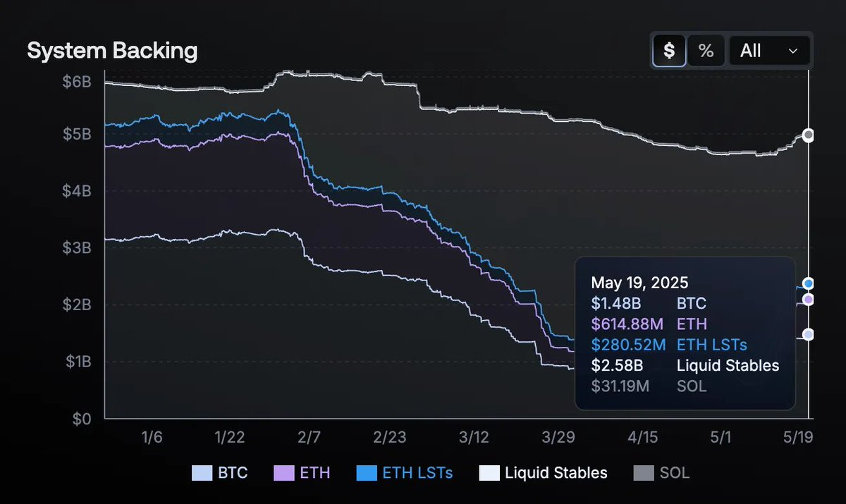Viewport: 846px width, 504px height.
Task: Toggle the Liquid Stables legend label
Action: click(x=556, y=472)
